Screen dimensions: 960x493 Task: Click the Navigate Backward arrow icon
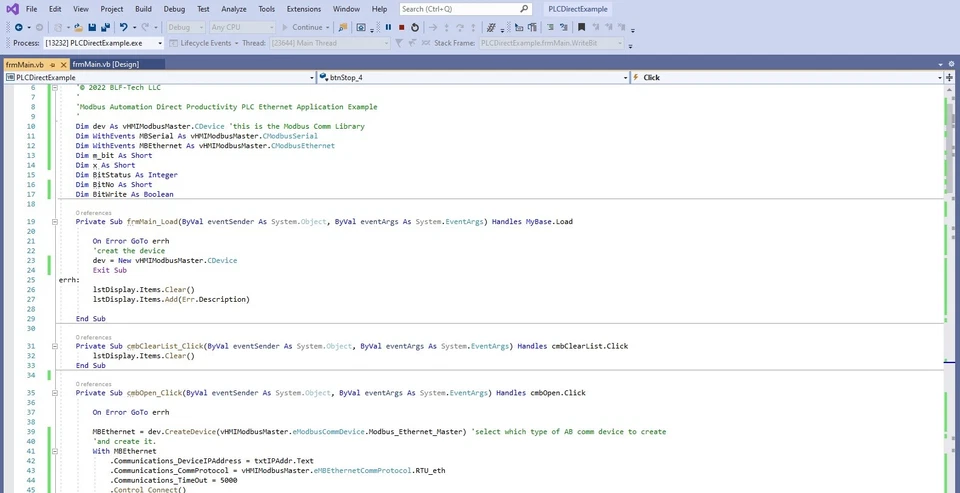(x=18, y=27)
